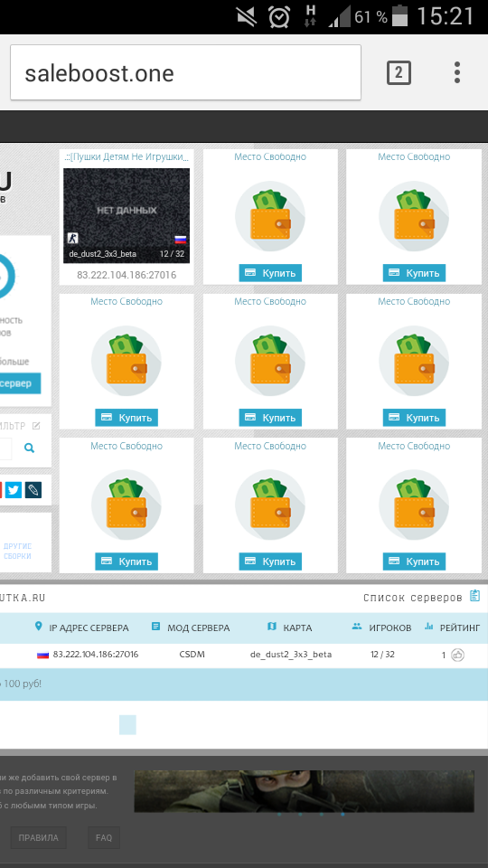Image resolution: width=488 pixels, height=868 pixels.
Task: Click the Купить button in the bottom right slot
Action: 414,561
